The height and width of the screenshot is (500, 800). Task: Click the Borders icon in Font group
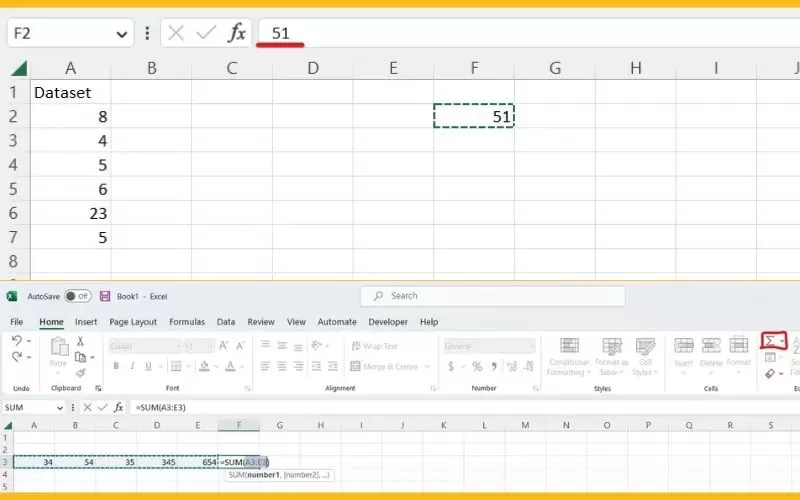[176, 366]
